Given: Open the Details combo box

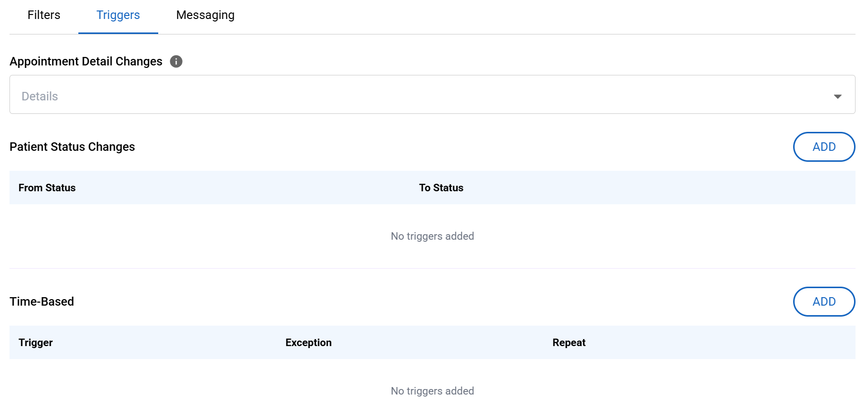Looking at the screenshot, I should point(432,95).
